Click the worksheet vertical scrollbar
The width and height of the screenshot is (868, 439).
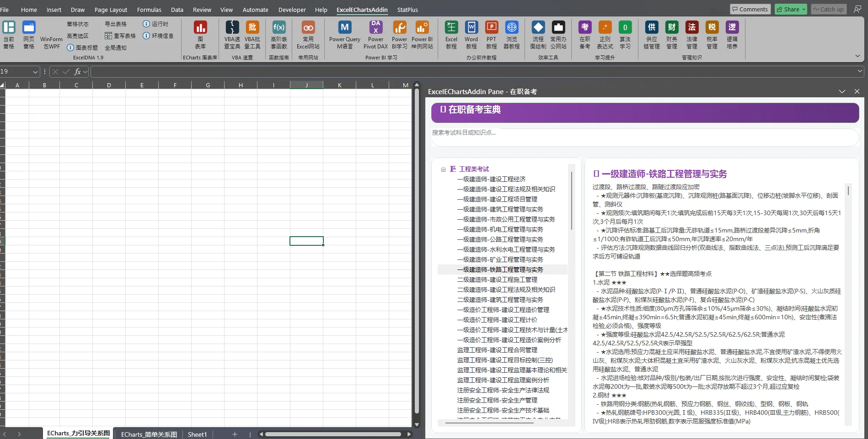click(417, 251)
